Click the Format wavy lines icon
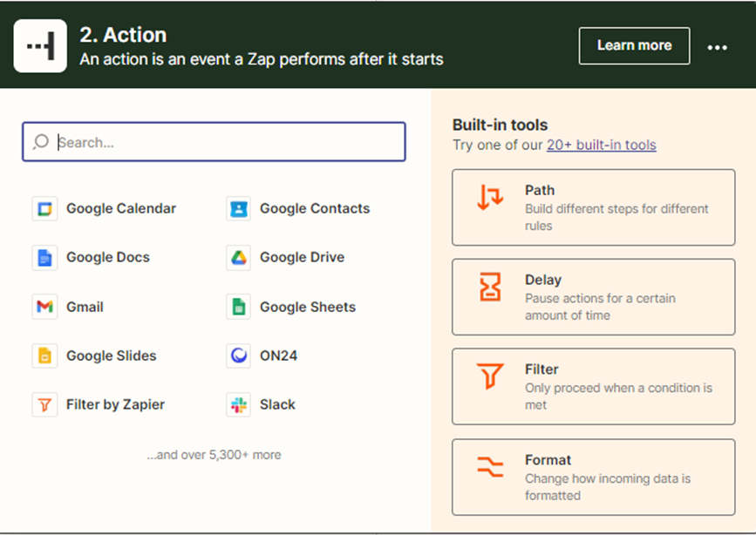756x535 pixels. pyautogui.click(x=490, y=466)
